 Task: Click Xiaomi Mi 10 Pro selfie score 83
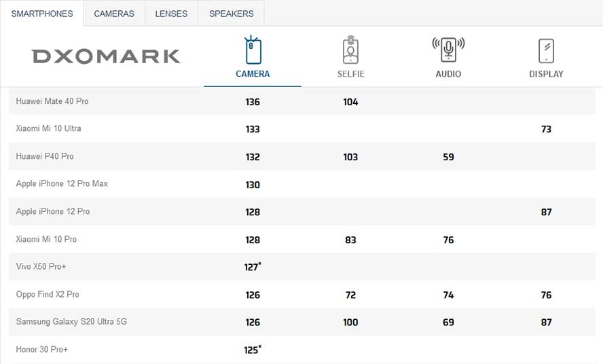tap(350, 240)
